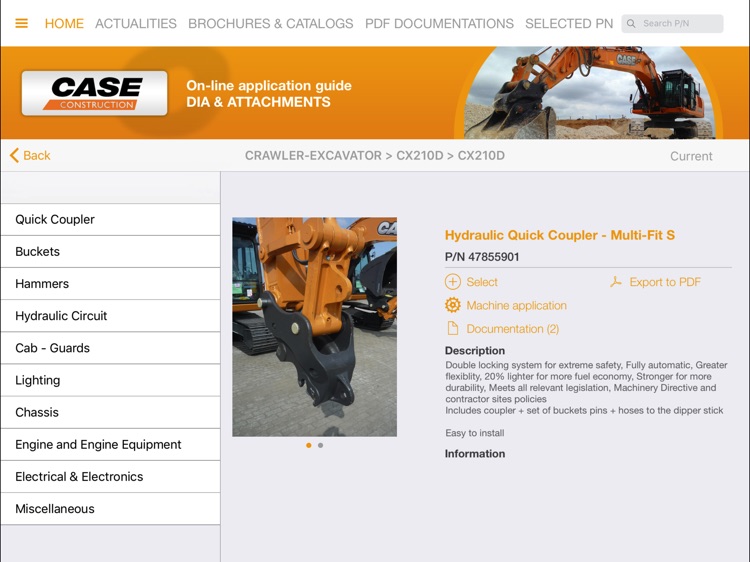Click 'On-line application guide' banner text
Viewport: 750px width, 562px height.
269,86
